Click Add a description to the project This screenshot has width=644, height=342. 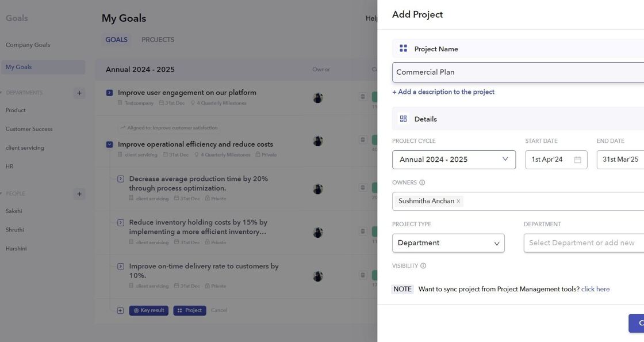point(443,92)
